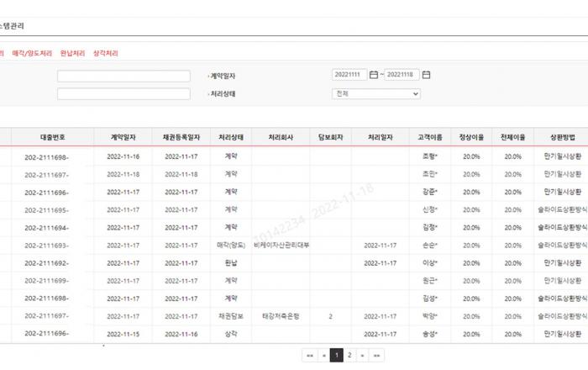This screenshot has height=370, width=588.
Task: Open the end date calendar picker
Action: coord(426,75)
